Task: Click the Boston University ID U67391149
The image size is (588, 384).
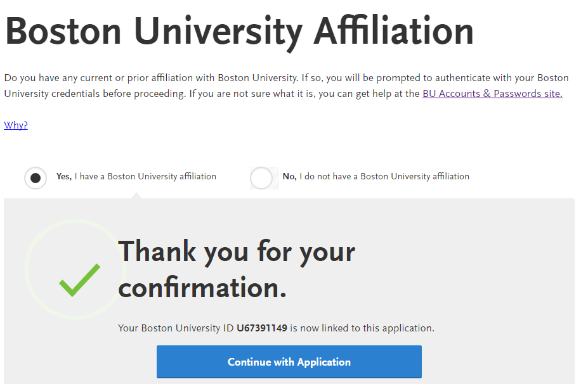Action: (262, 328)
